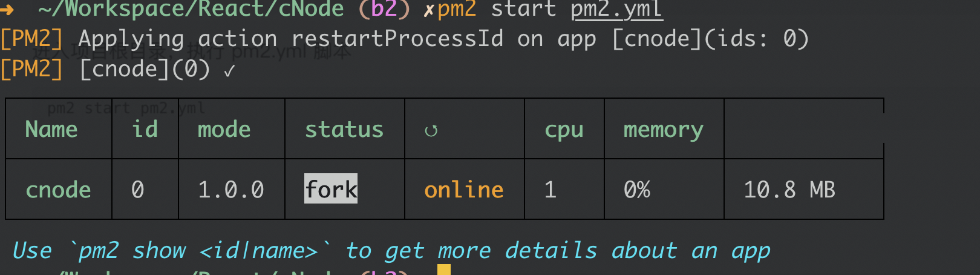Select the 'Name' column header

pyautogui.click(x=51, y=129)
